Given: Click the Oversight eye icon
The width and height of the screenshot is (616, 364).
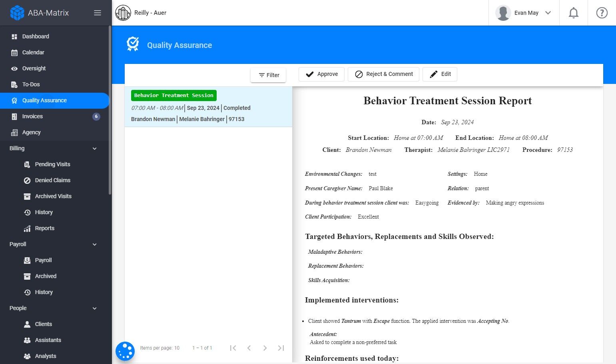Looking at the screenshot, I should pos(14,69).
